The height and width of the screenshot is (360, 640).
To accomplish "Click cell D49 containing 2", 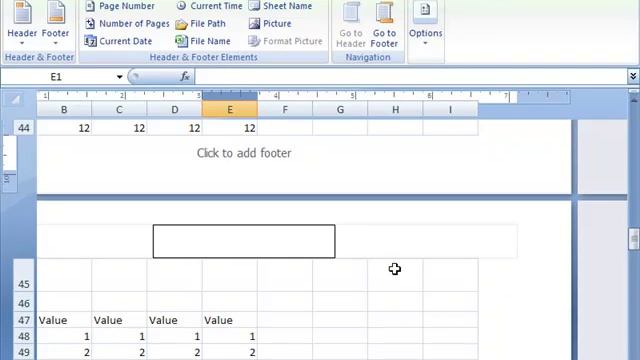I will click(x=174, y=352).
